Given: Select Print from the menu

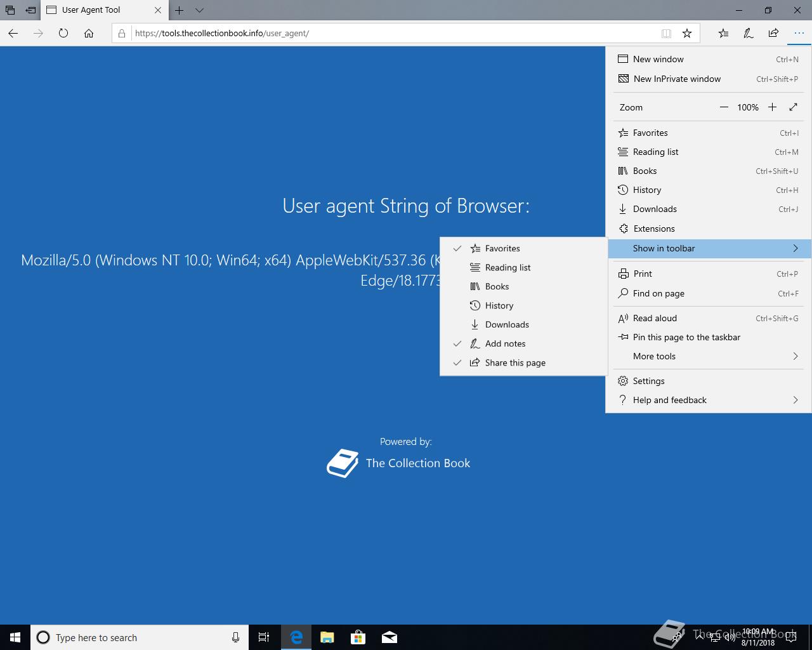Looking at the screenshot, I should [x=708, y=274].
